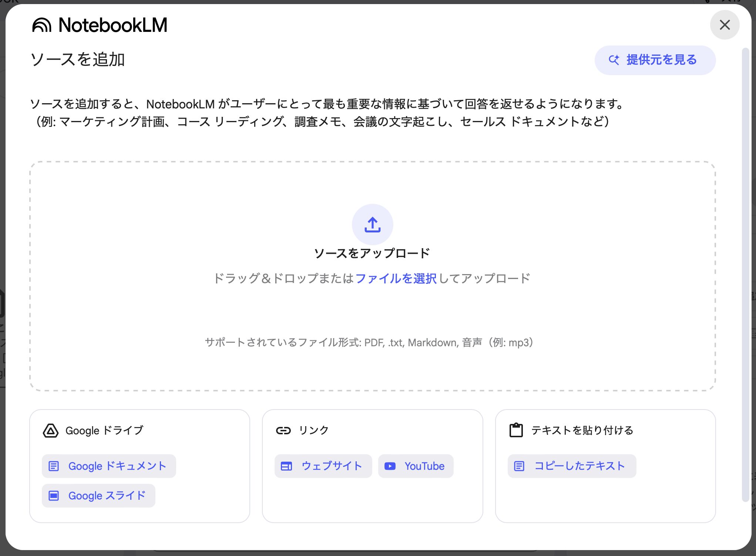
Task: Click the sparkle search icon in 提供元を見る
Action: (614, 60)
